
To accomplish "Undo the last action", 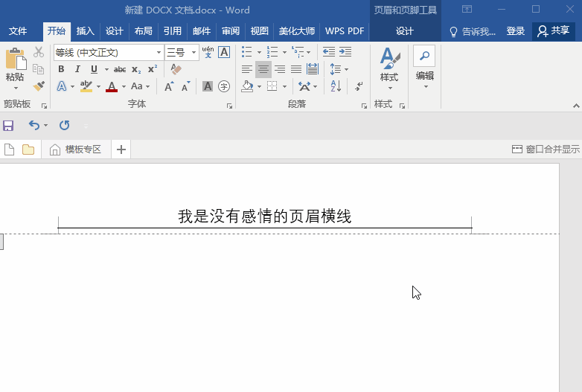I will click(33, 126).
